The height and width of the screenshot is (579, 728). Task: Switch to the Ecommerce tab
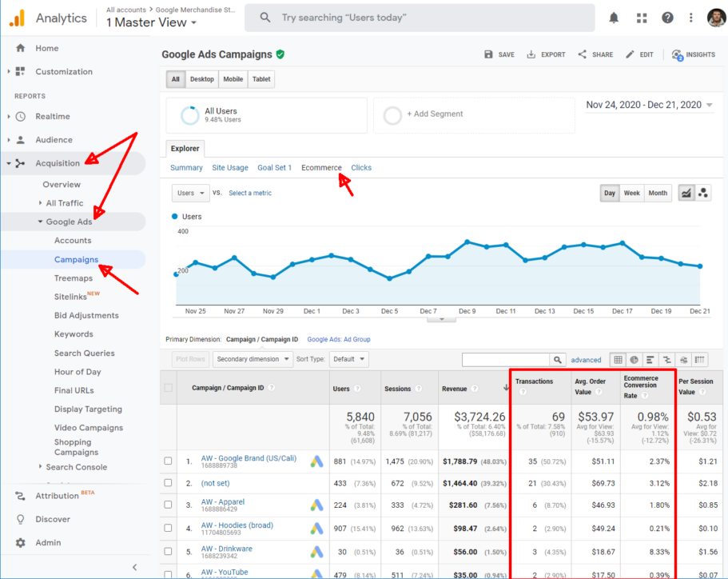click(x=321, y=168)
